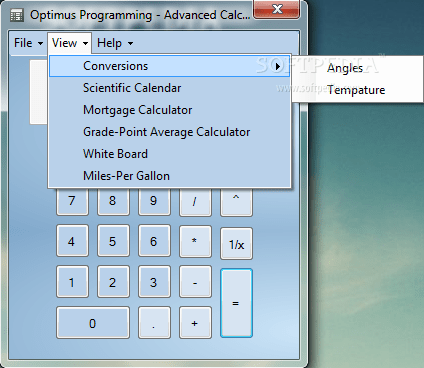This screenshot has height=368, width=424.
Task: Tap the 4 digit button
Action: (72, 241)
